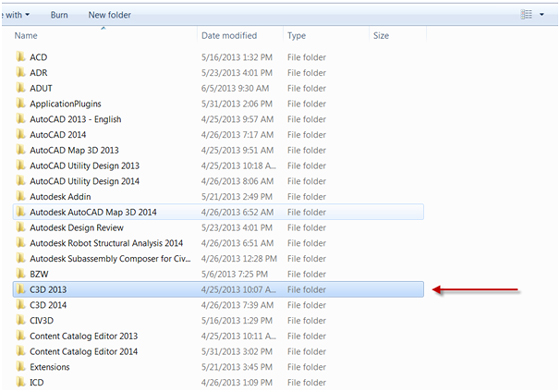Screen dimensions: 560x392
Task: Click Content Catalog Editor 2014 folder icon
Action: pyautogui.click(x=21, y=351)
